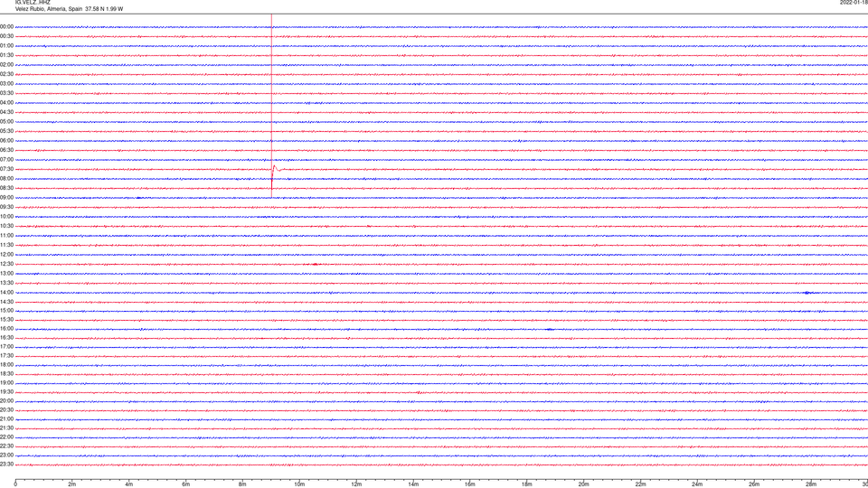Click the small burst on the 14:00 trace
Screen dimensions: 868x488
coord(807,293)
